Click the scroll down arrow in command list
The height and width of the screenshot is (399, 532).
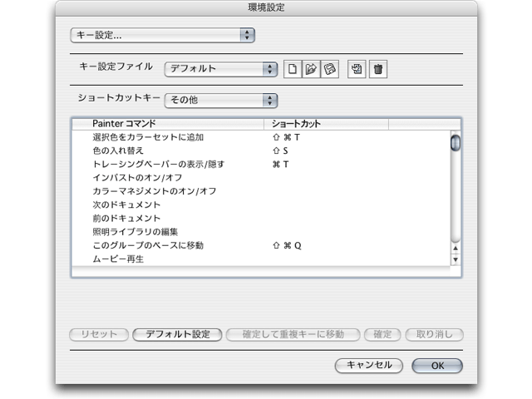click(x=455, y=259)
